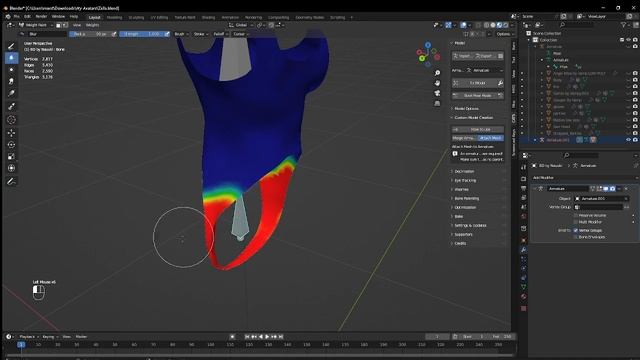Open the Cursor dropdown

240,34
